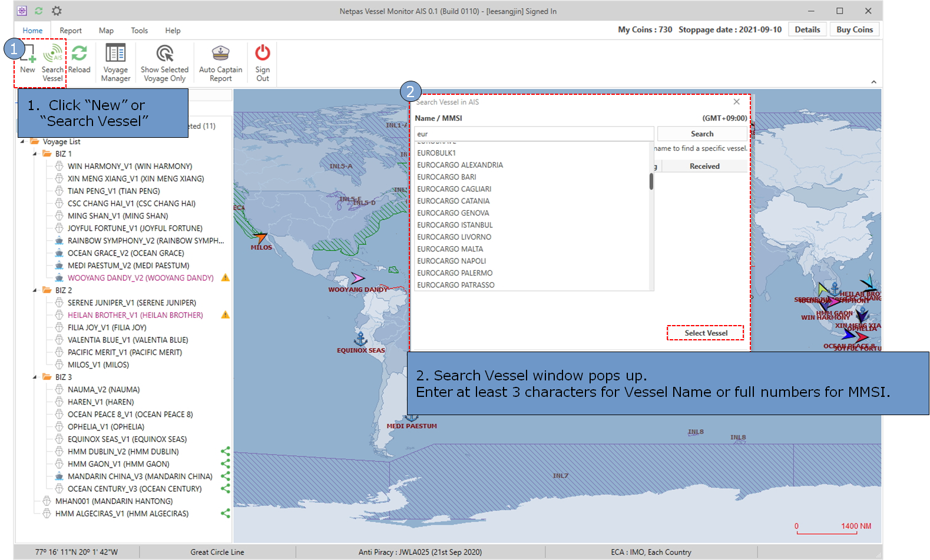Click ship icon of RAINBOW SYMPHONY_V2 row
The height and width of the screenshot is (560, 930).
click(x=59, y=240)
